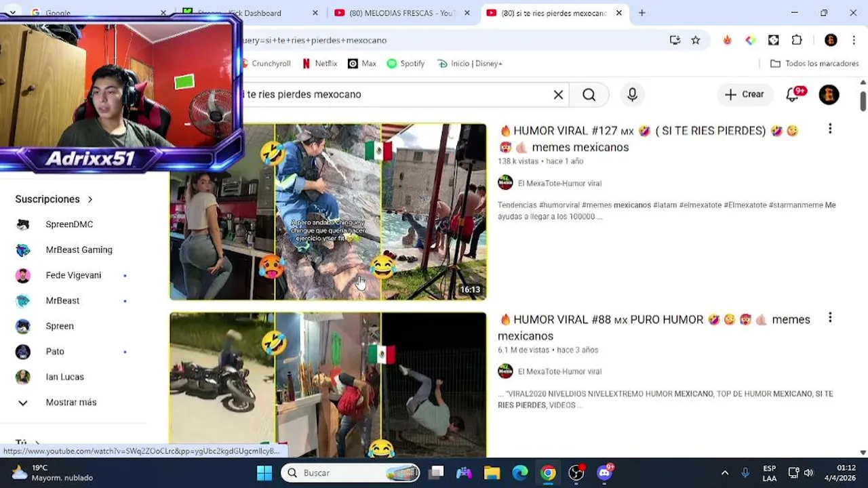The width and height of the screenshot is (868, 488).
Task: Open the black square extension icon
Action: coord(773,40)
